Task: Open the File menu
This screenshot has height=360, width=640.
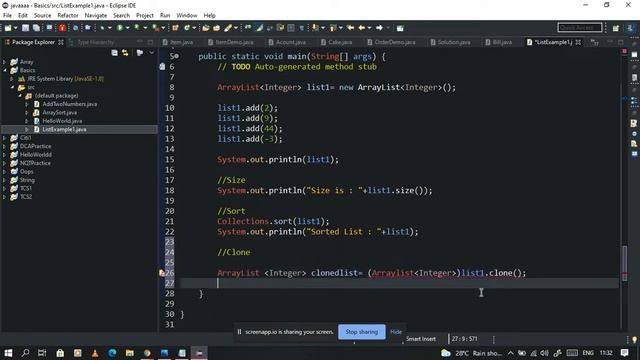Action: coord(7,16)
